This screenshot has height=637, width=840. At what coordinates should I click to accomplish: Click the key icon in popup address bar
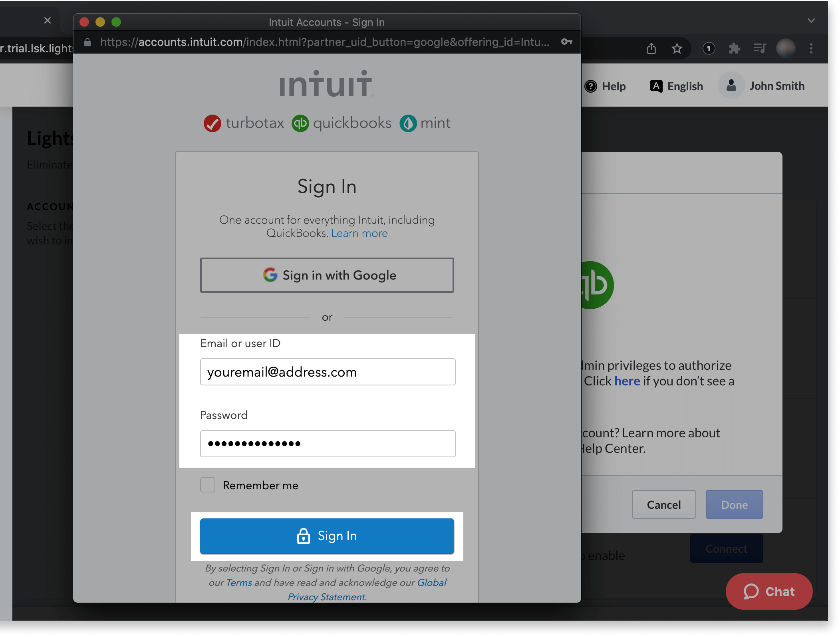pos(566,42)
